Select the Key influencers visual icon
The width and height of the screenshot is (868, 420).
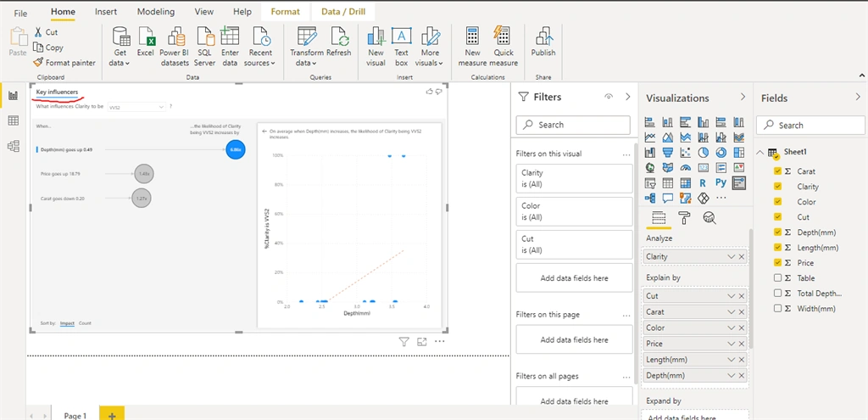[x=738, y=182]
